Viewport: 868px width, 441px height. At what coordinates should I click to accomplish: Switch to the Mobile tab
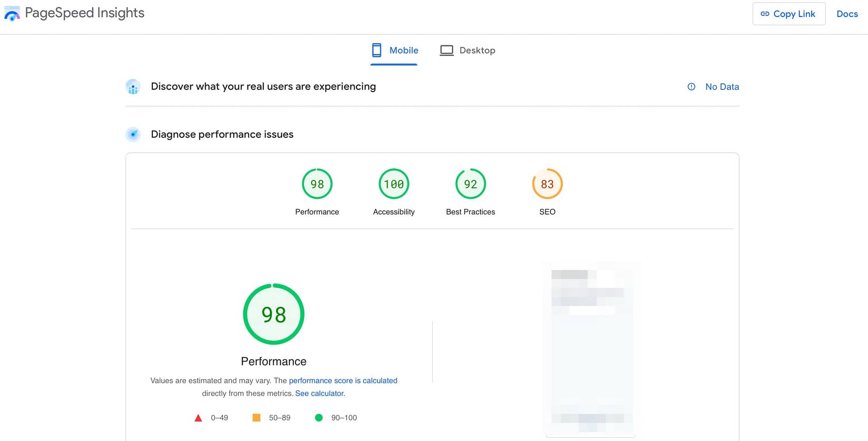point(394,51)
